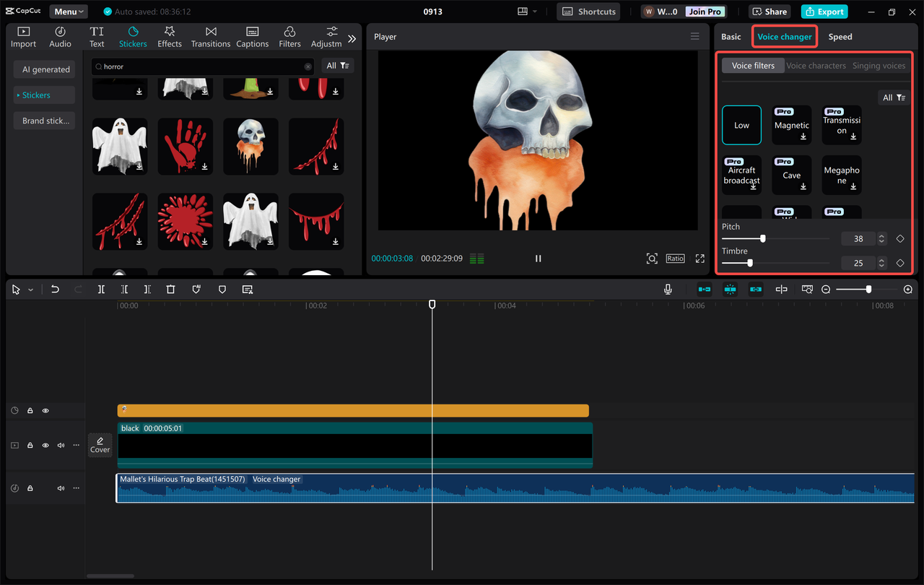Hide the video track with the eye toggle
This screenshot has width=924, height=585.
45,445
